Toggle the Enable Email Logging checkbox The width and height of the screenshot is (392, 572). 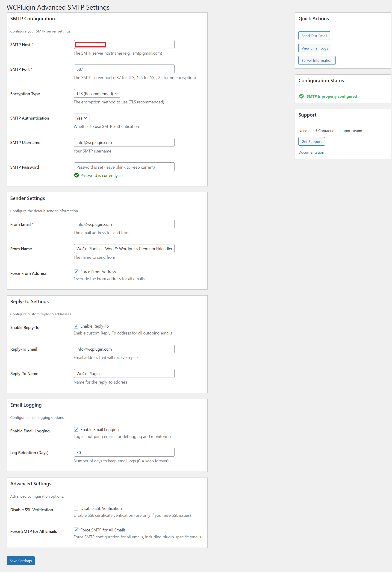(76, 429)
